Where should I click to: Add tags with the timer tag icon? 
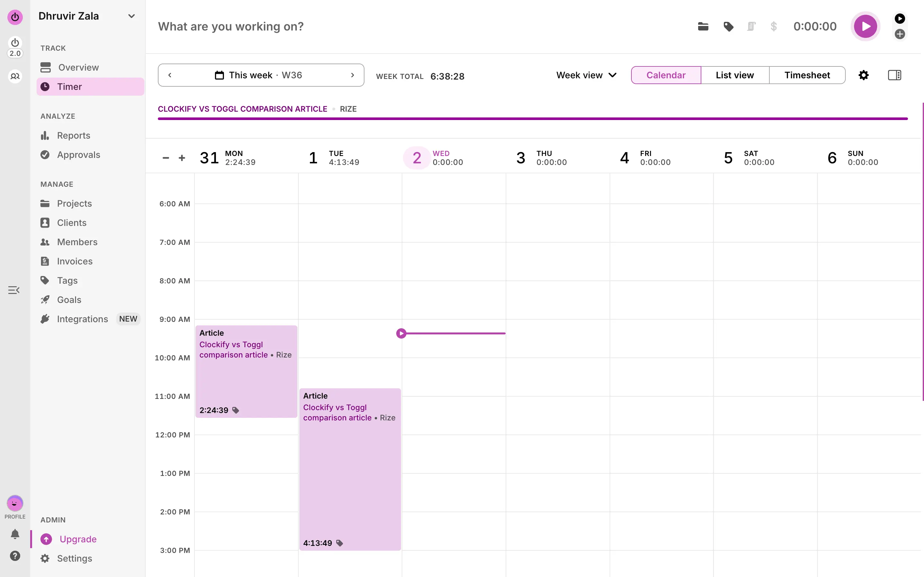[x=728, y=26]
